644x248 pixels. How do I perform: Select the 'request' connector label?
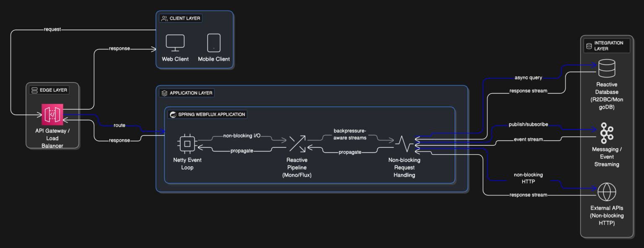52,30
